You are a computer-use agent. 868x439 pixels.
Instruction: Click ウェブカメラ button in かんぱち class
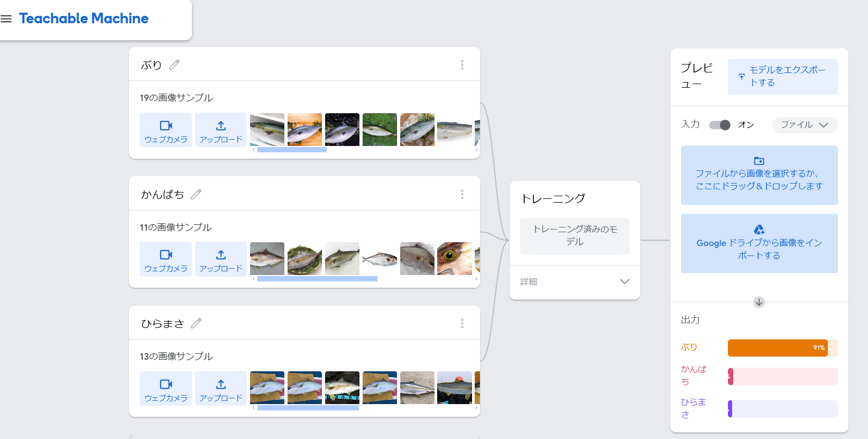166,259
